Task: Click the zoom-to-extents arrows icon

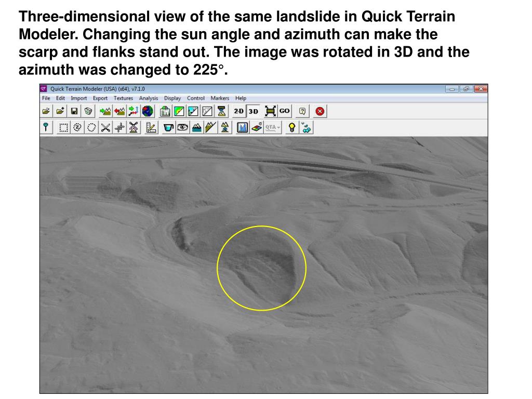Action: [x=270, y=111]
